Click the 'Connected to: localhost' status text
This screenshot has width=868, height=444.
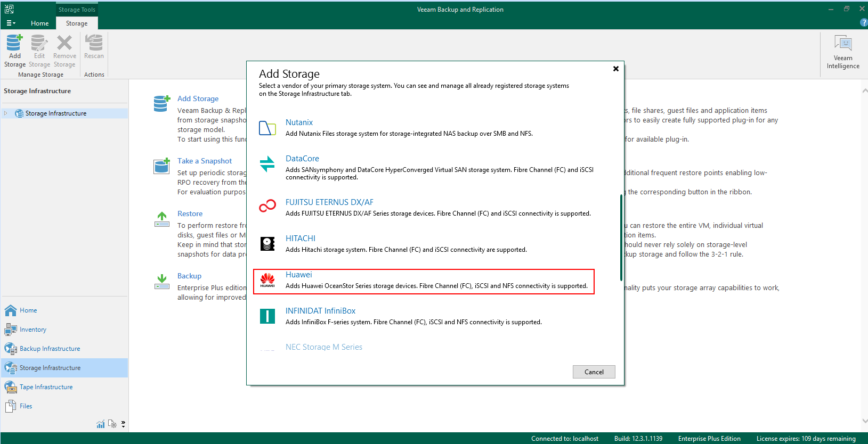tap(565, 439)
